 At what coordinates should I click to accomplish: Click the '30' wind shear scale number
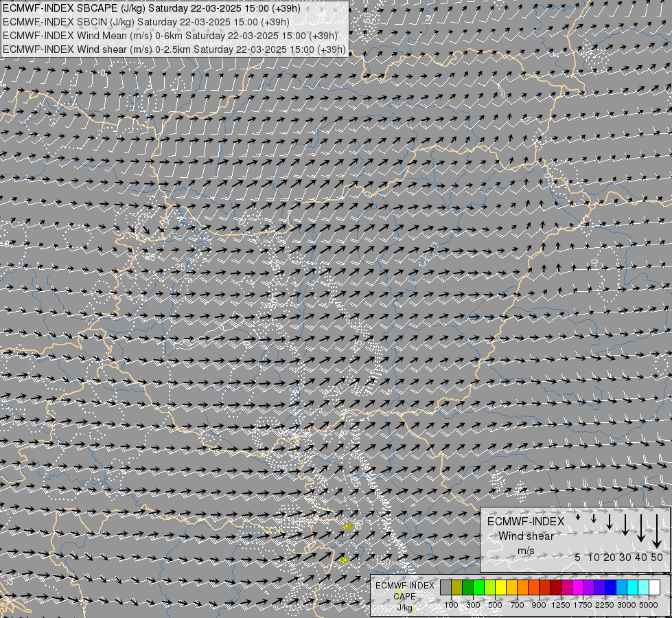[625, 557]
